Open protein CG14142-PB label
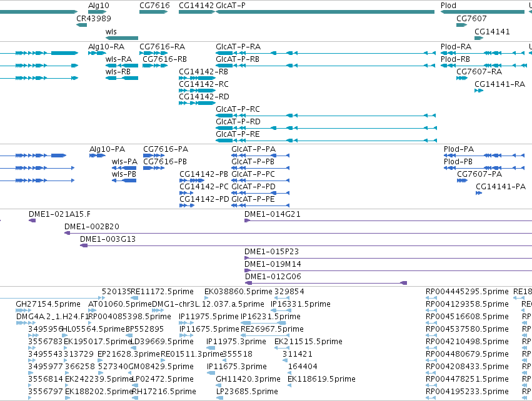 pyautogui.click(x=204, y=174)
